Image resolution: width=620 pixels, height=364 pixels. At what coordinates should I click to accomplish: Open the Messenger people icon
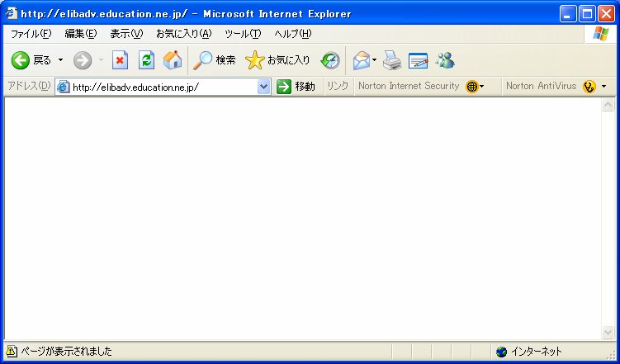(x=445, y=60)
